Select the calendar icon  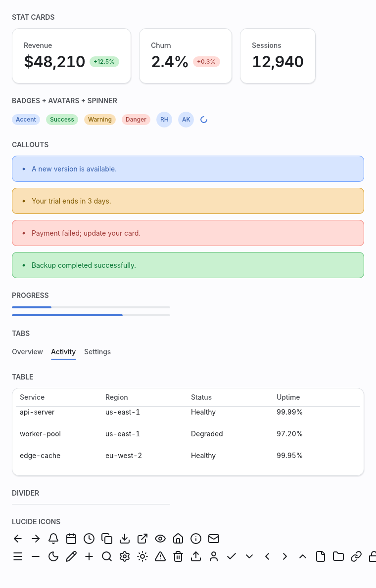pyautogui.click(x=71, y=539)
